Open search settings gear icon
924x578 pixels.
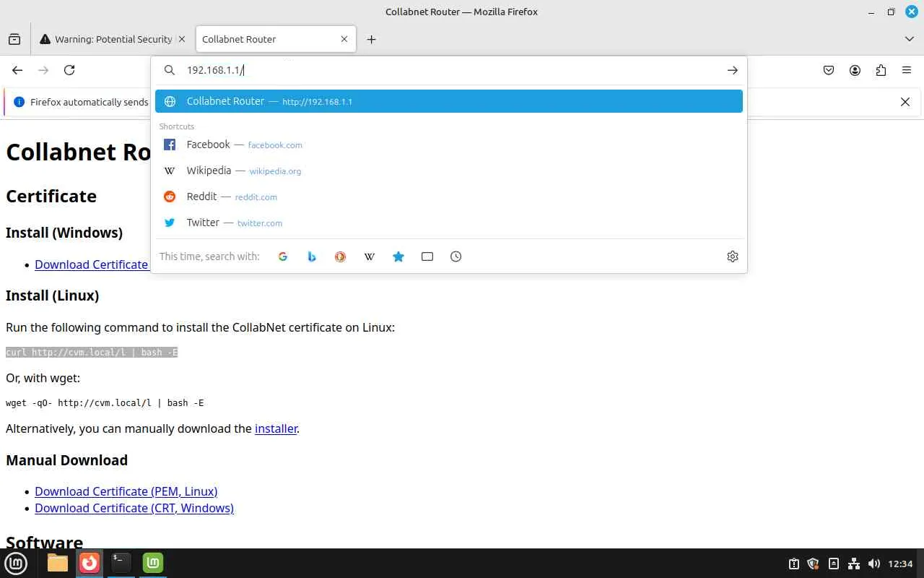(733, 256)
